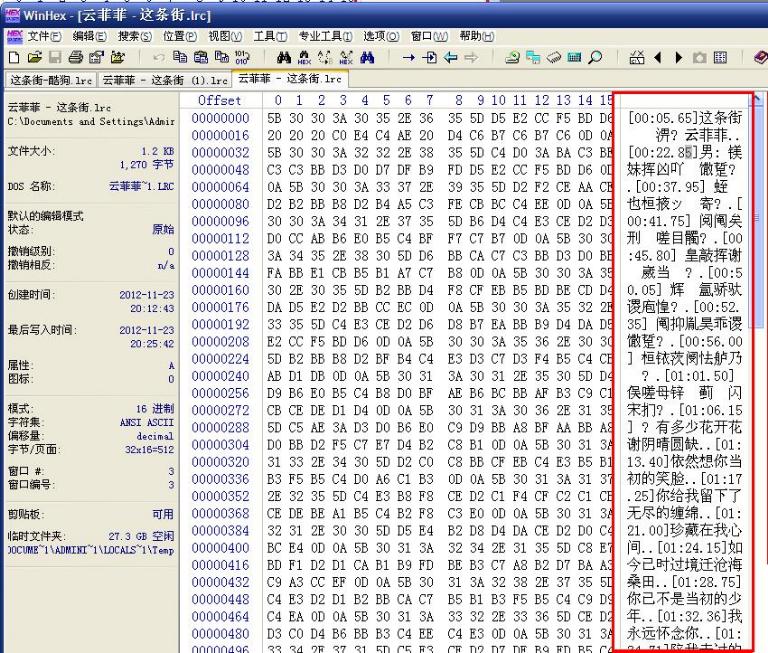Click the blue Back arrow icon
The width and height of the screenshot is (768, 653).
pyautogui.click(x=450, y=58)
